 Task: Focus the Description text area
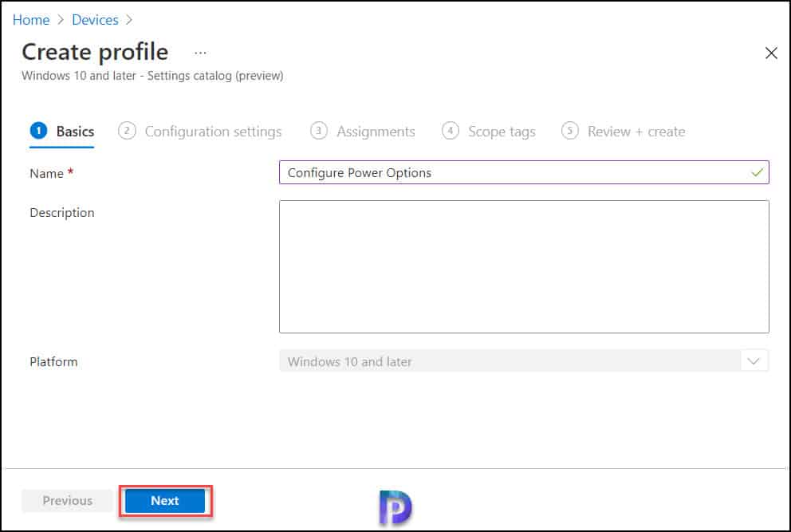524,266
